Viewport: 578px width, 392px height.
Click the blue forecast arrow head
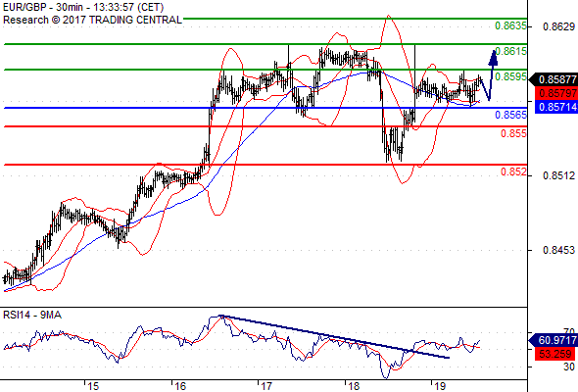(x=493, y=58)
